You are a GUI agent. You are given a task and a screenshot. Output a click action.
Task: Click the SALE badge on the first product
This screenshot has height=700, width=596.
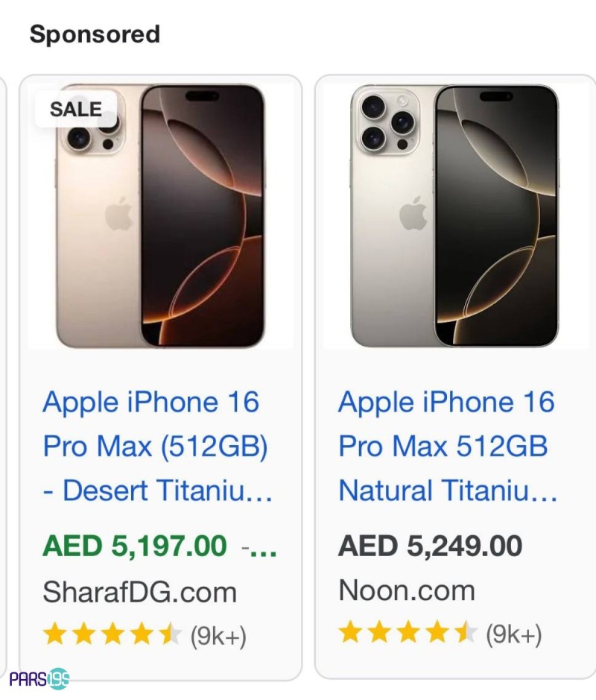pos(76,110)
